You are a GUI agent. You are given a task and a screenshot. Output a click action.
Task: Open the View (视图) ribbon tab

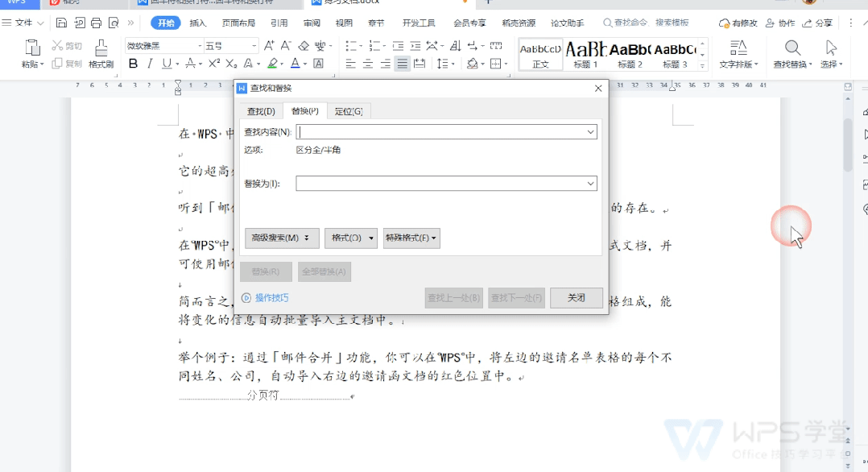pyautogui.click(x=344, y=23)
